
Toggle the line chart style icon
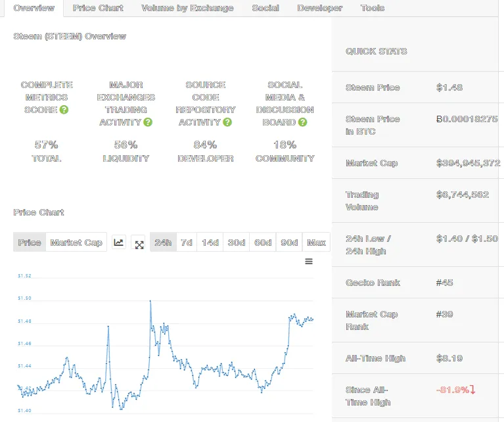click(x=118, y=242)
